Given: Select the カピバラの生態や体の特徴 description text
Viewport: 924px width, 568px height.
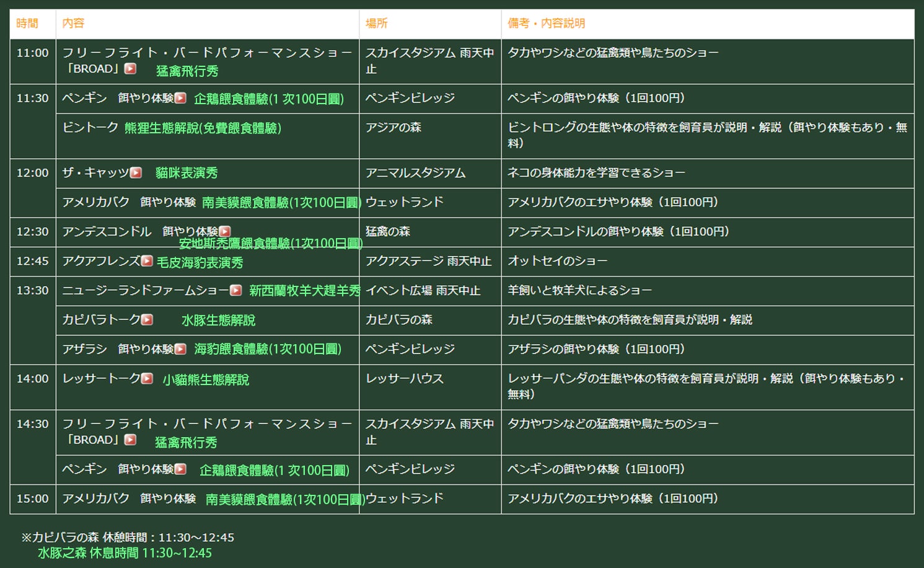Looking at the screenshot, I should click(x=630, y=320).
